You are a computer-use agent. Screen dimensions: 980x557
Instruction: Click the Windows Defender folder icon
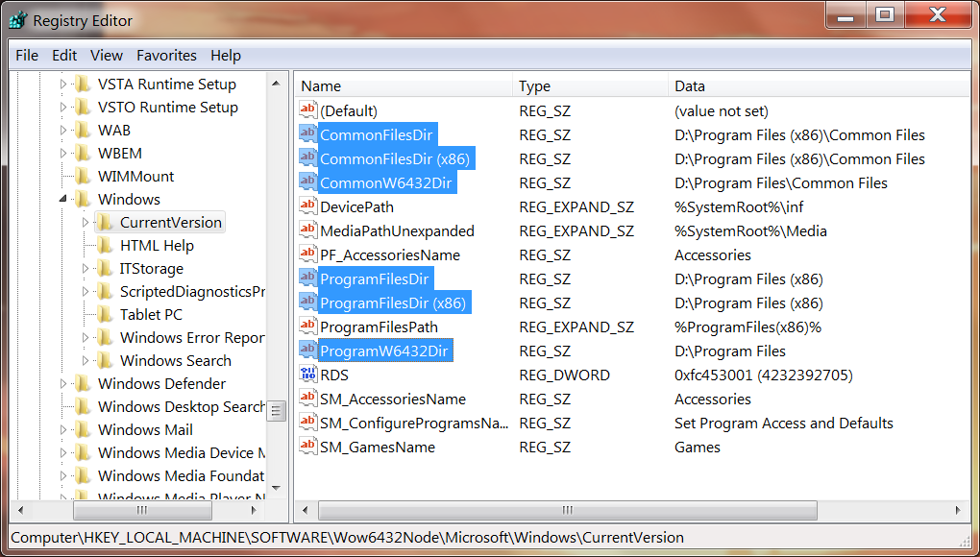click(x=82, y=383)
